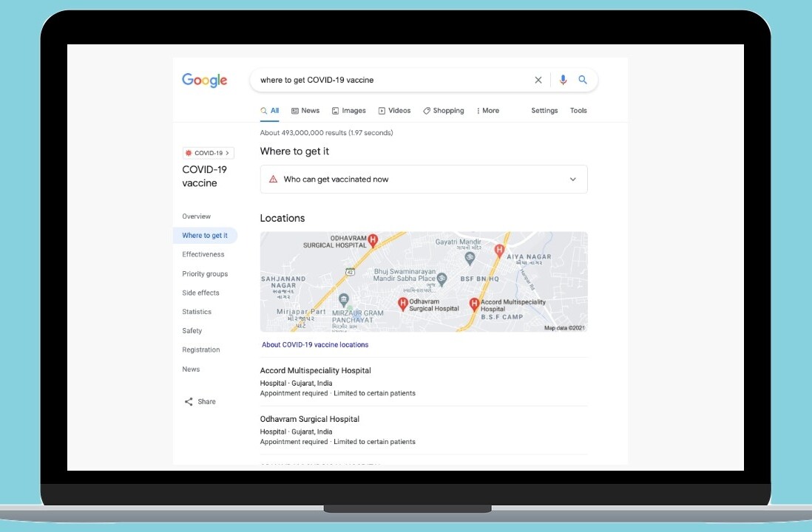Select Side effects in the sidebar
The height and width of the screenshot is (532, 812).
200,293
